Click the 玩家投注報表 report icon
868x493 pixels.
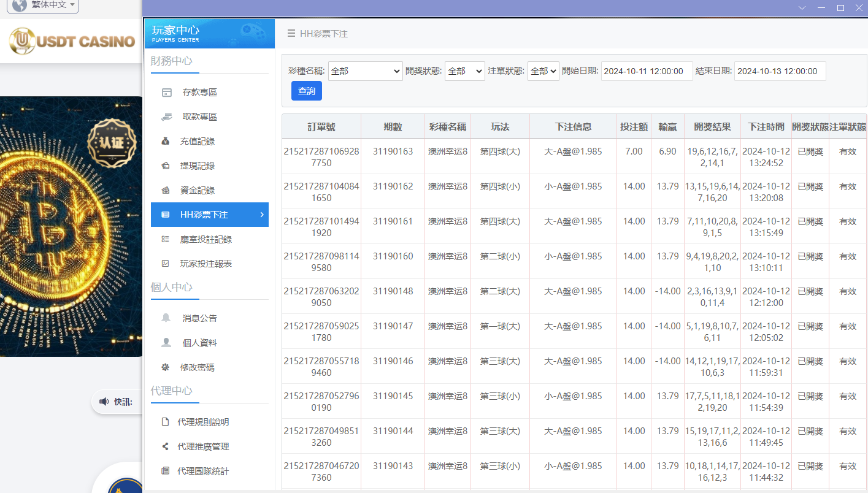point(166,264)
